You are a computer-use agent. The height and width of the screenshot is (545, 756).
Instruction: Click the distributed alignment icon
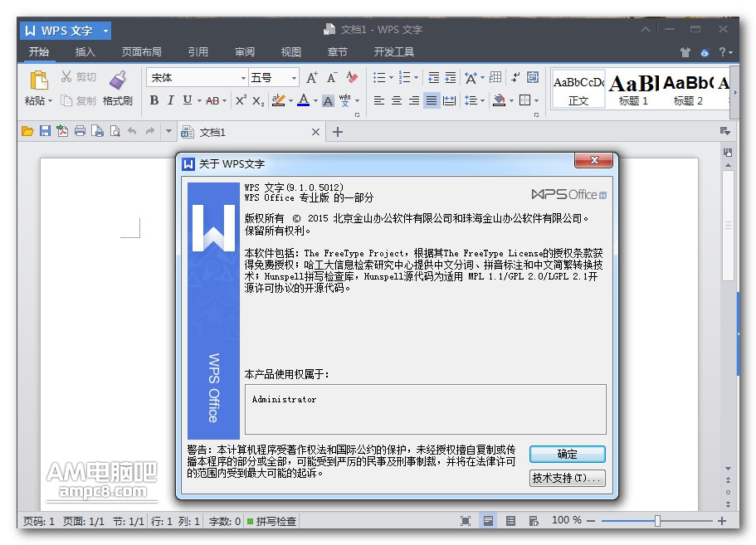(449, 100)
